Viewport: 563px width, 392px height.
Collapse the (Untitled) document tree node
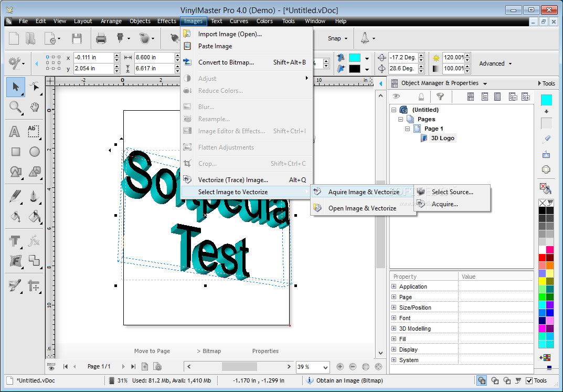coord(394,110)
